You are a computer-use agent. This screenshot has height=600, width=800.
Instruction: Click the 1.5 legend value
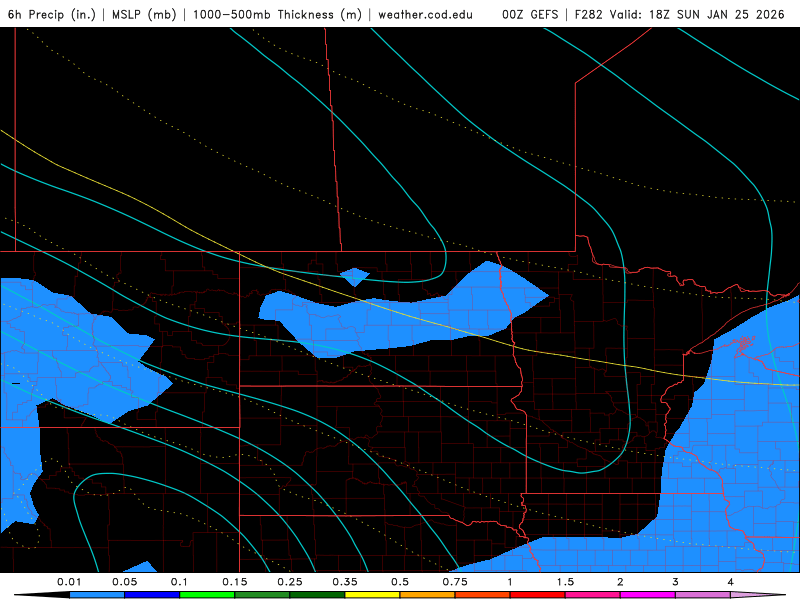click(x=565, y=582)
